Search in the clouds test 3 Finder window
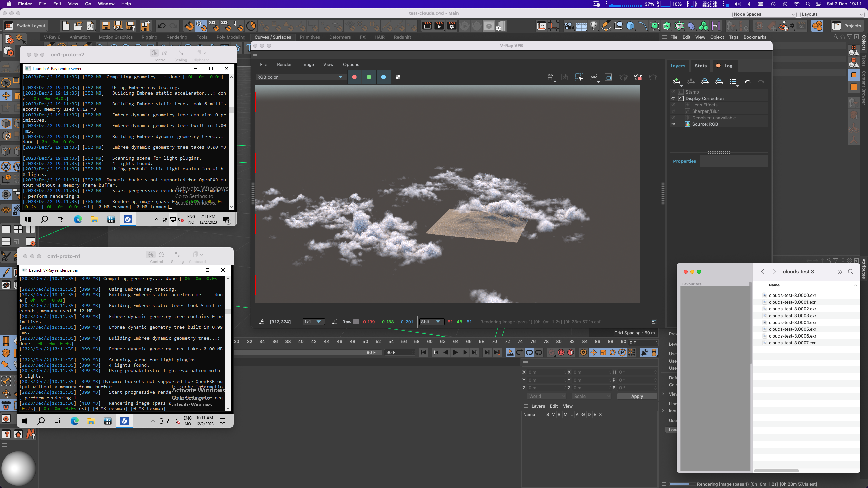 point(850,272)
